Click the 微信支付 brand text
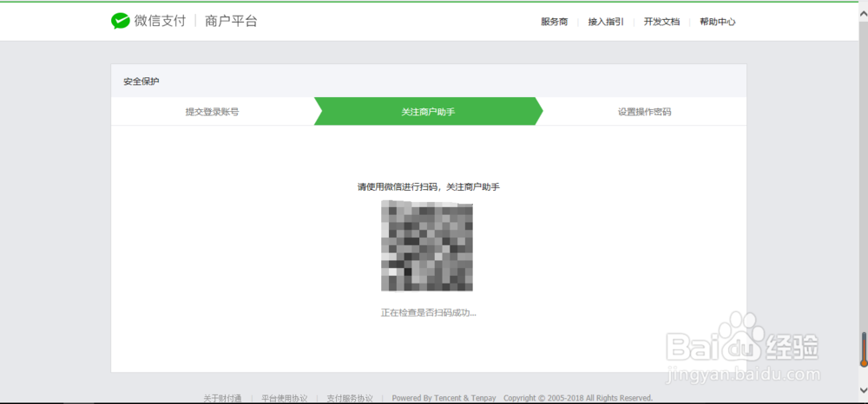Screen dimensions: 868x404 (x=160, y=22)
